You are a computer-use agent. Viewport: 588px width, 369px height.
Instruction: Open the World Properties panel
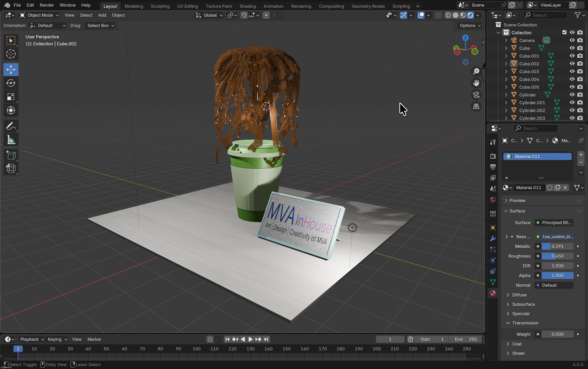point(493,200)
